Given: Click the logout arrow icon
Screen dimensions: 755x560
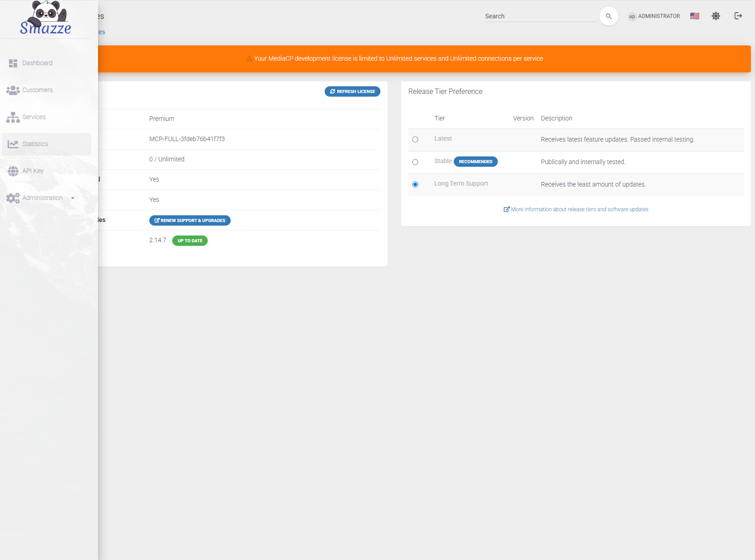Looking at the screenshot, I should [738, 16].
